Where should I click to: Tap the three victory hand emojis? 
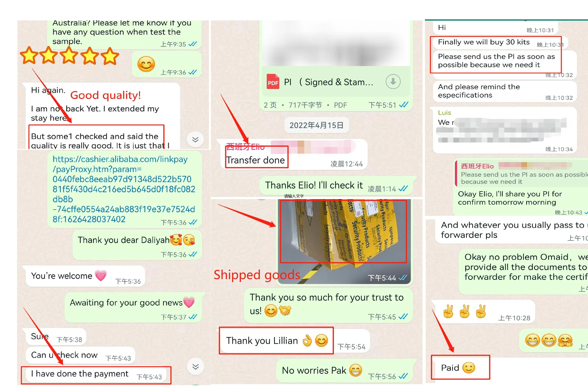pyautogui.click(x=464, y=311)
